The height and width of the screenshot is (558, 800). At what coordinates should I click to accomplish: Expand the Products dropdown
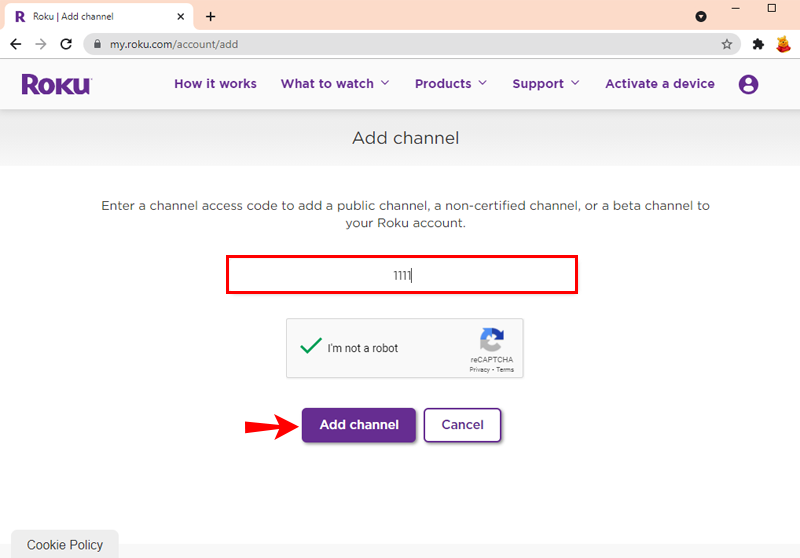(x=451, y=84)
